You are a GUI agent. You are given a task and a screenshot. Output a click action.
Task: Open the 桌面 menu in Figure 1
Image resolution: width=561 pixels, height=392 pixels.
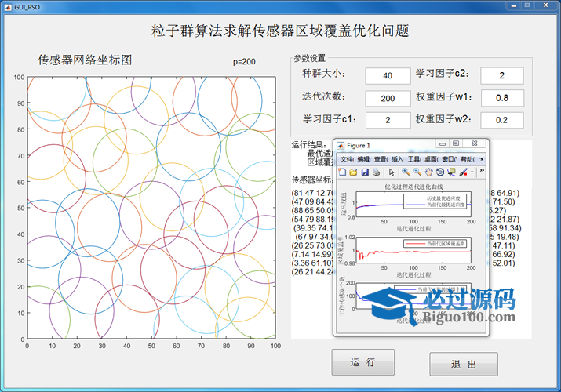tap(432, 159)
